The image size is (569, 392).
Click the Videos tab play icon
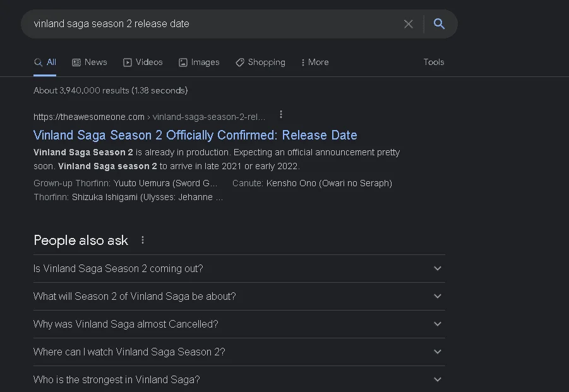click(x=128, y=62)
